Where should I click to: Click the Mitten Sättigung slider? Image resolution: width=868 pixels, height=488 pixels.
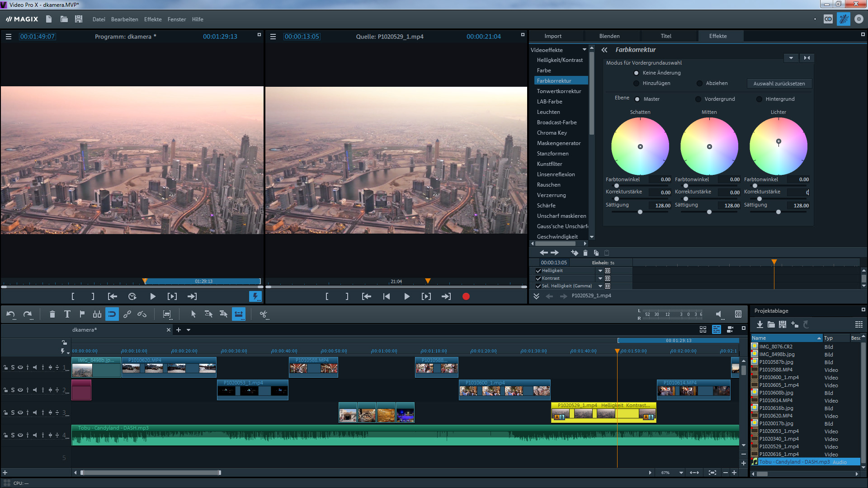[709, 212]
